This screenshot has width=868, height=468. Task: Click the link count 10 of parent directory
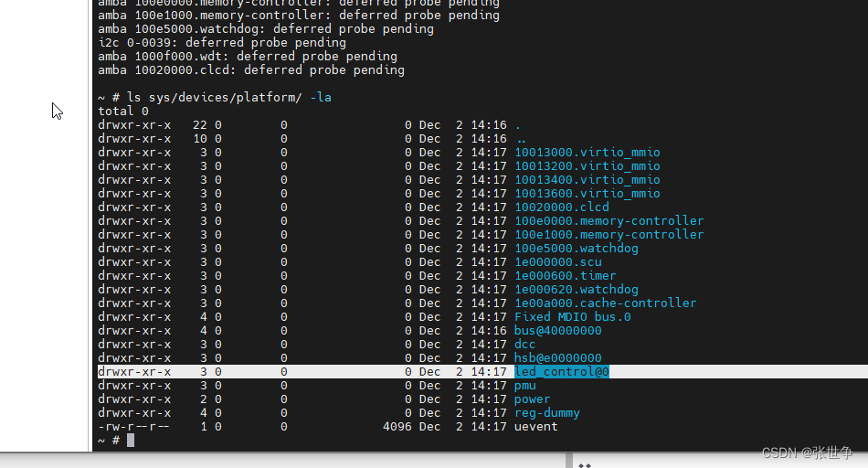coord(200,139)
